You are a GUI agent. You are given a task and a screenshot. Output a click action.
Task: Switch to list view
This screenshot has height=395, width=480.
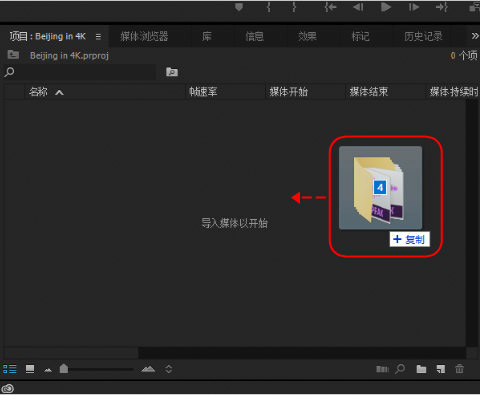coord(10,369)
